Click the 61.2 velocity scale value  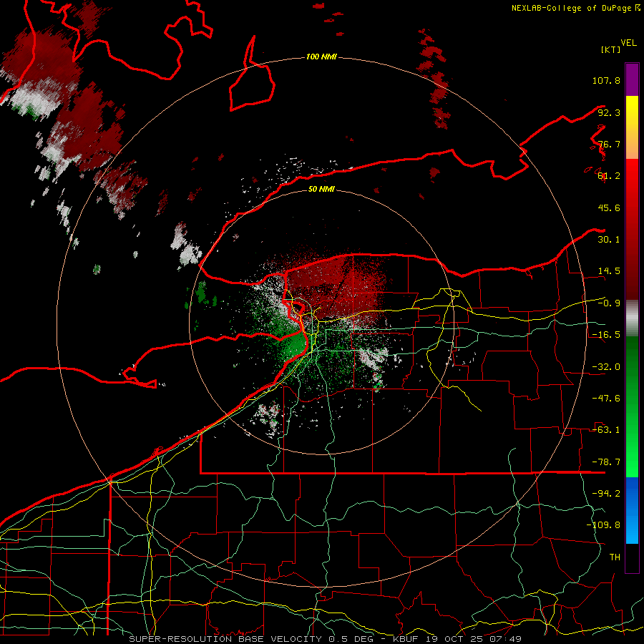609,176
